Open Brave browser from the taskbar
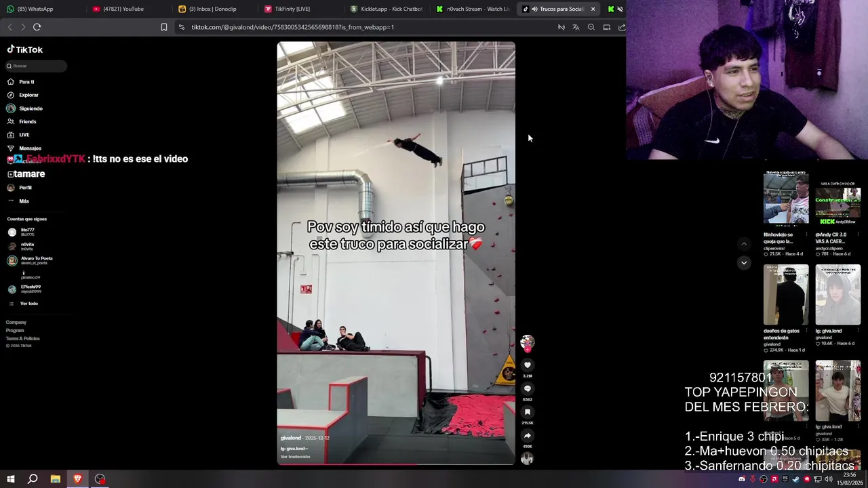 [x=77, y=479]
